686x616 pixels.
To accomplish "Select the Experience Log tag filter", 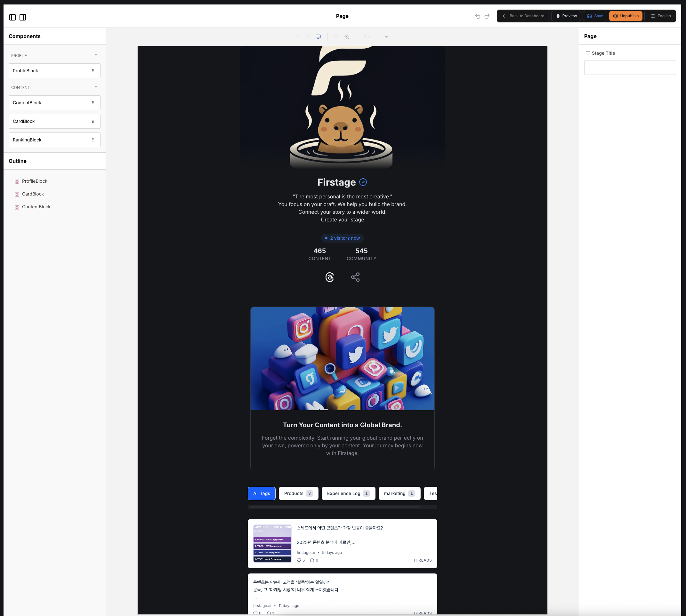I will (x=348, y=493).
